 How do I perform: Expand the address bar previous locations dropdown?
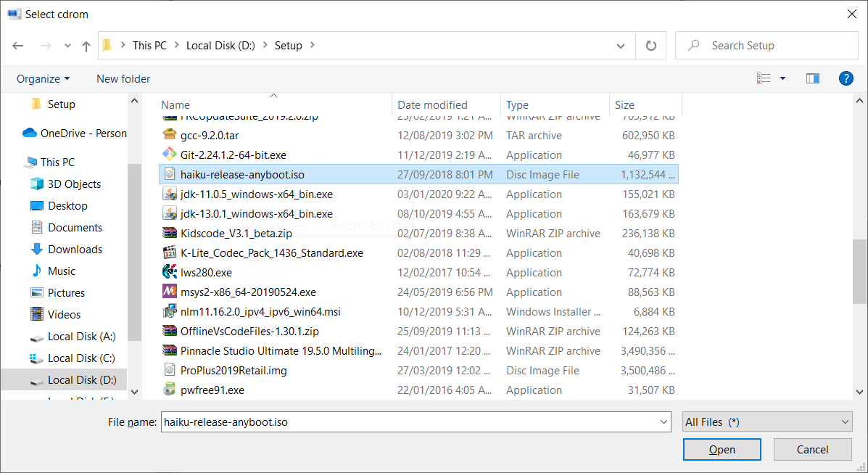(621, 46)
